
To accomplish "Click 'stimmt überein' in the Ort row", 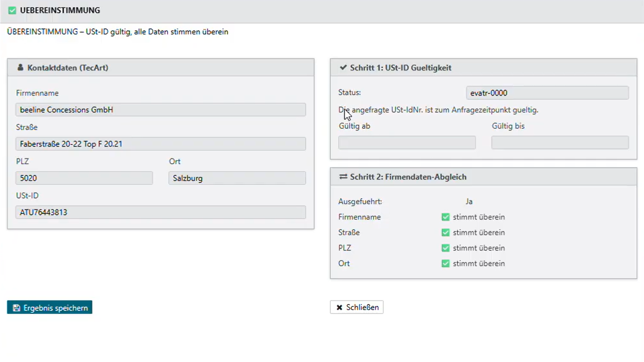I will coord(479,263).
